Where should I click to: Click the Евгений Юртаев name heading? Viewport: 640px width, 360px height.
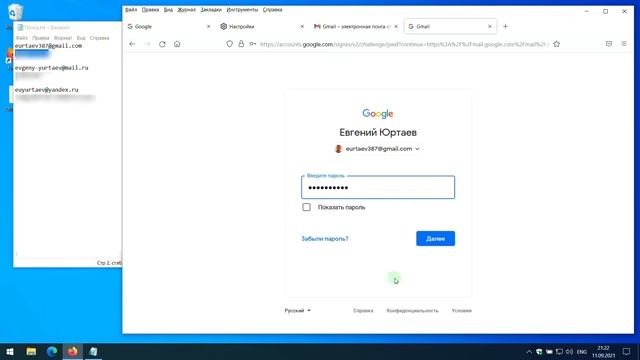tap(378, 132)
